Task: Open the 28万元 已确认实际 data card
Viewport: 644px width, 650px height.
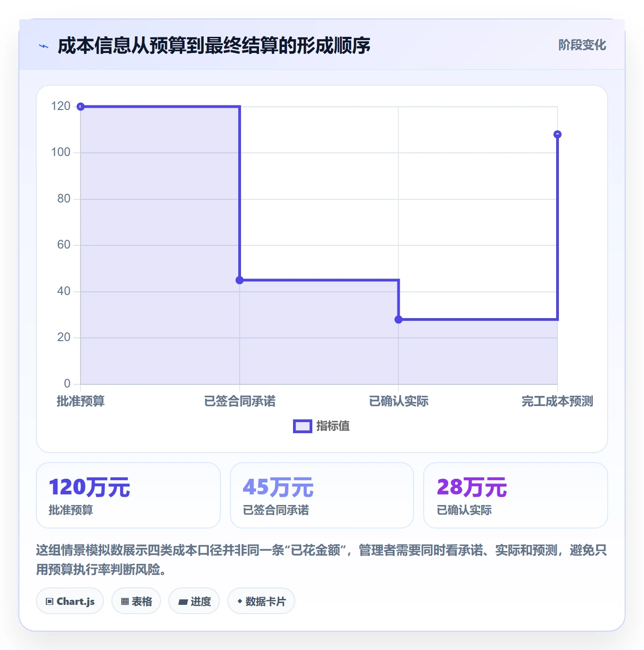Action: pos(516,495)
